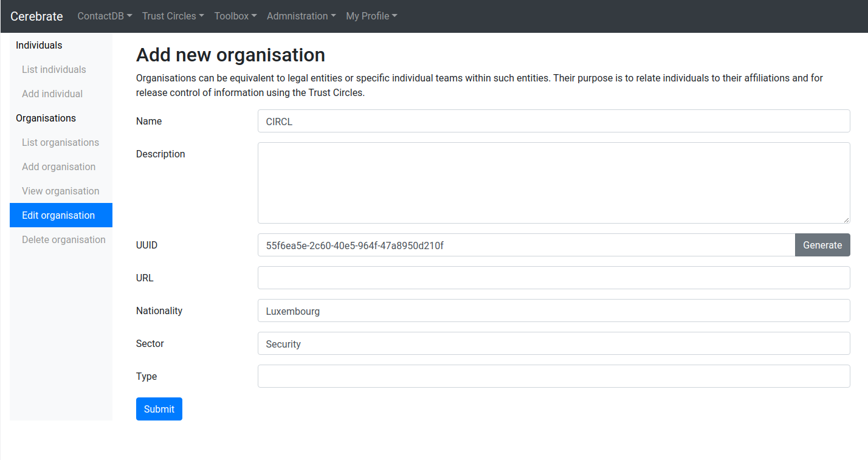Open the ContactDB dropdown menu
Screen dimensions: 868x460
click(105, 16)
